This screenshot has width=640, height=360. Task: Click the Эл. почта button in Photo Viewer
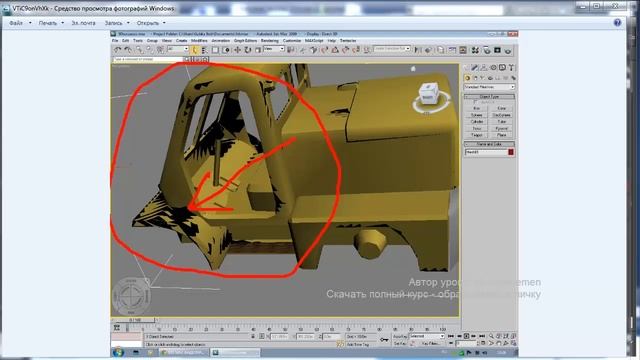tap(83, 23)
